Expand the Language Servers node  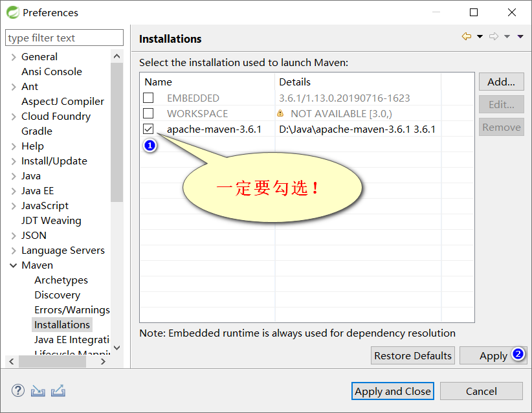[x=14, y=251]
